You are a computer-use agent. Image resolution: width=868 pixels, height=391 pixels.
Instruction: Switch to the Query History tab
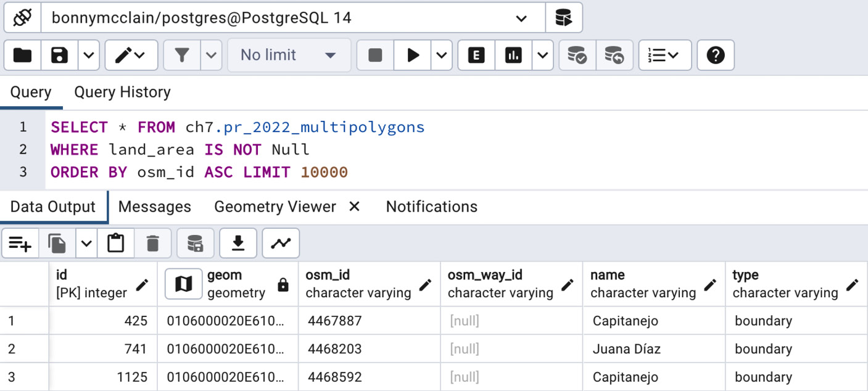122,92
